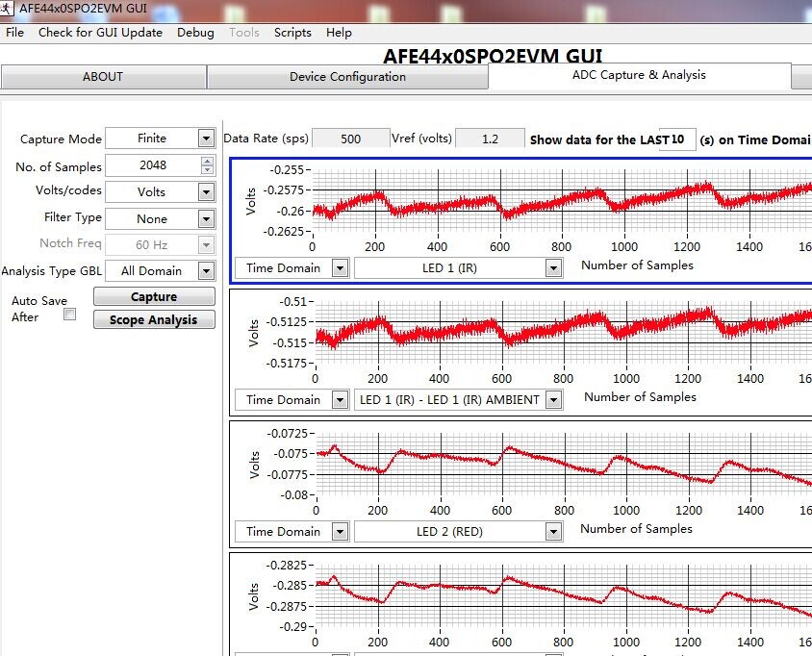Click the -0.5125 Y-axis label on second graph
Image resolution: width=812 pixels, height=656 pixels.
coord(287,322)
